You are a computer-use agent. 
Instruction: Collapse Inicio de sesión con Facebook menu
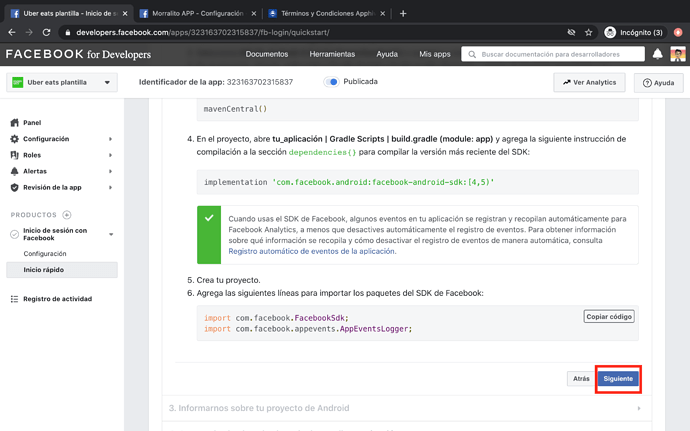tap(111, 235)
